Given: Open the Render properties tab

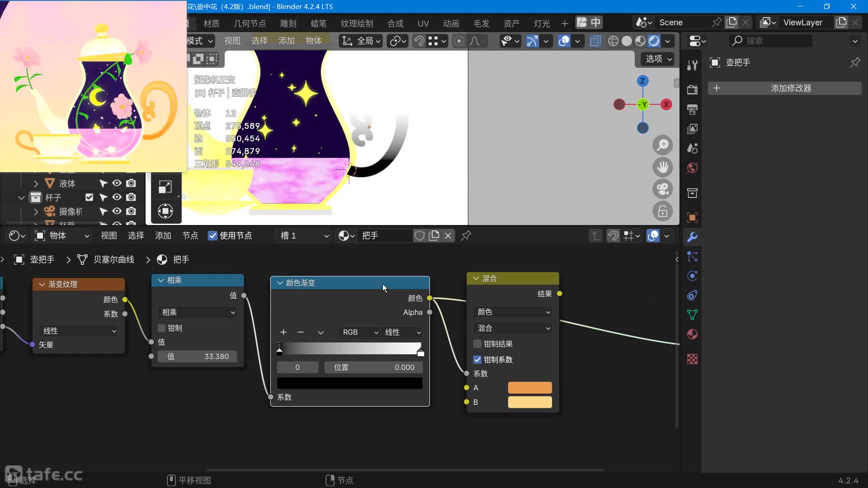Looking at the screenshot, I should point(692,89).
